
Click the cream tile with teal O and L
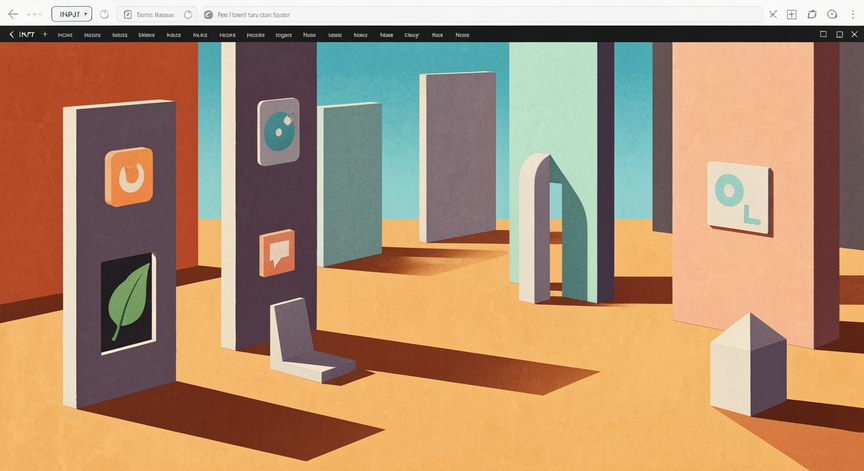pyautogui.click(x=739, y=197)
